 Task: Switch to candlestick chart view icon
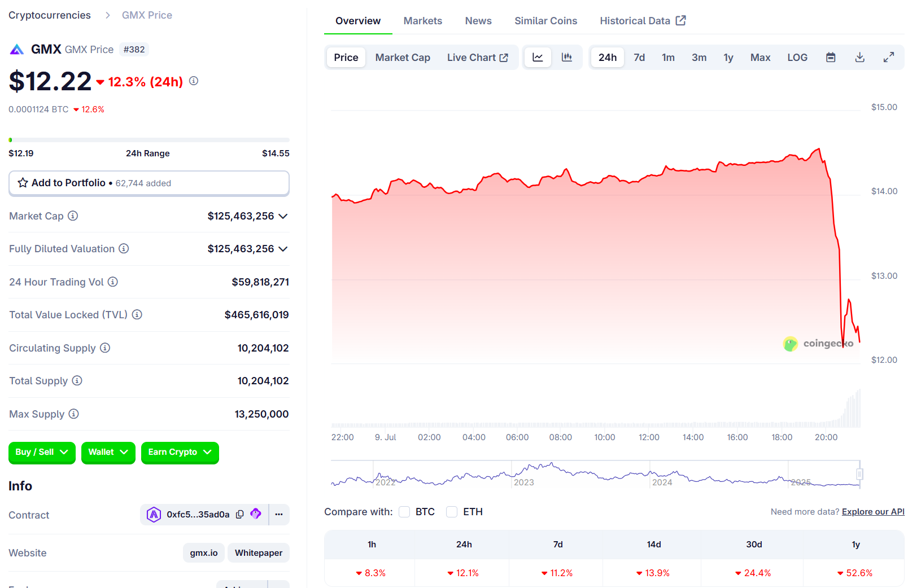(x=567, y=57)
